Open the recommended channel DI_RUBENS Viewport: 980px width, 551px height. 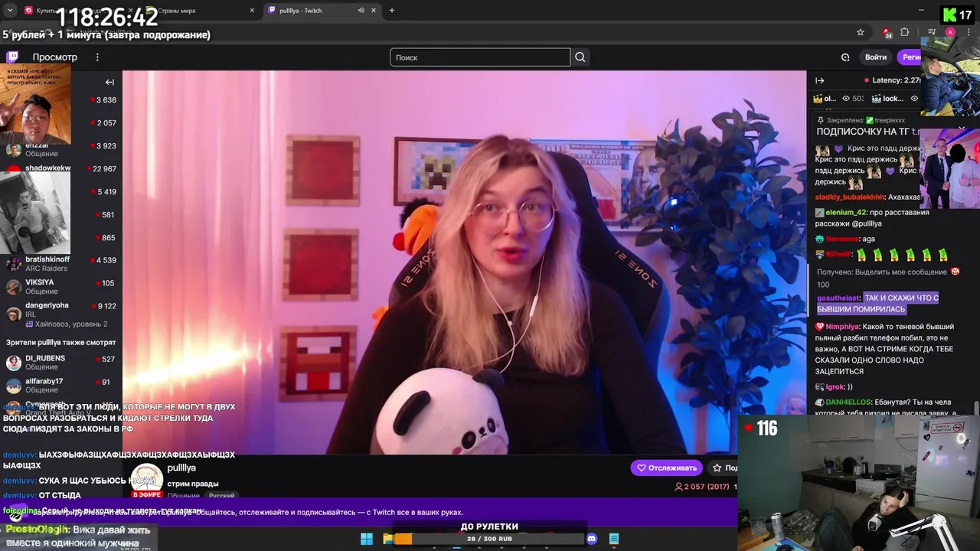(61, 363)
